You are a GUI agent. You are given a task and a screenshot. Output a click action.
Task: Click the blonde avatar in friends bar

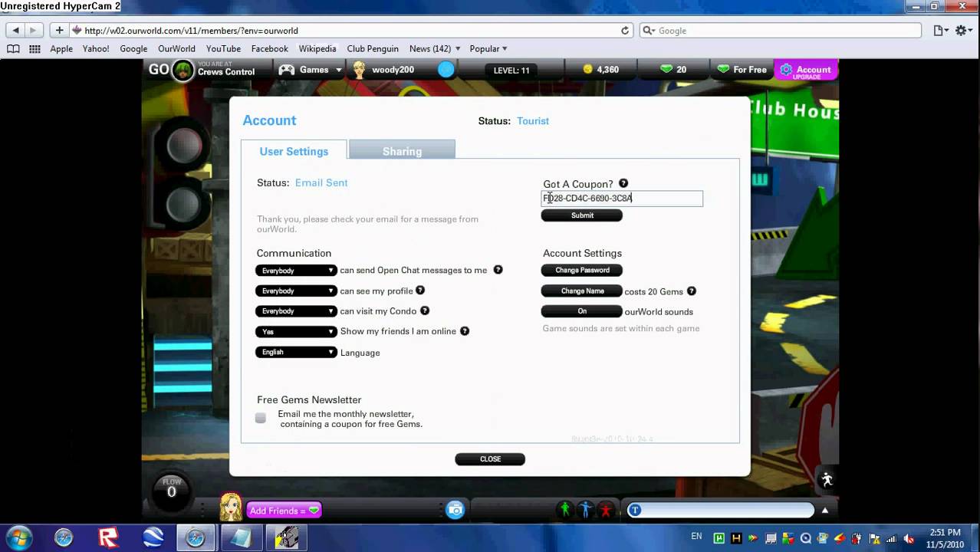click(230, 508)
